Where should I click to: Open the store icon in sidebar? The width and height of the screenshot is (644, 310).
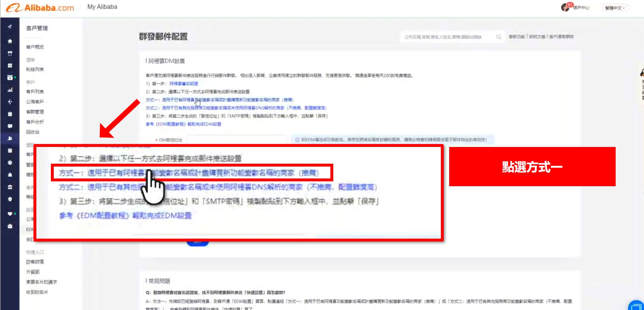pos(10,53)
